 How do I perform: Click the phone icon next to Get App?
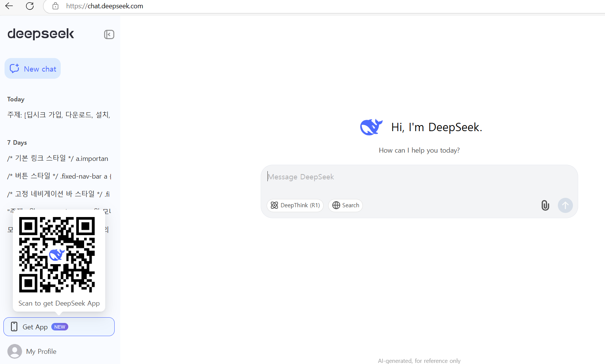click(x=14, y=327)
